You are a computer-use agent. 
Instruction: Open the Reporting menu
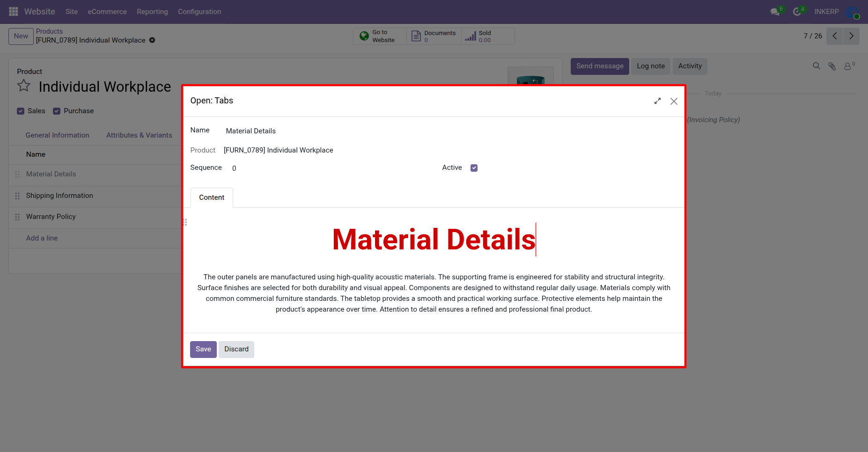click(x=152, y=12)
